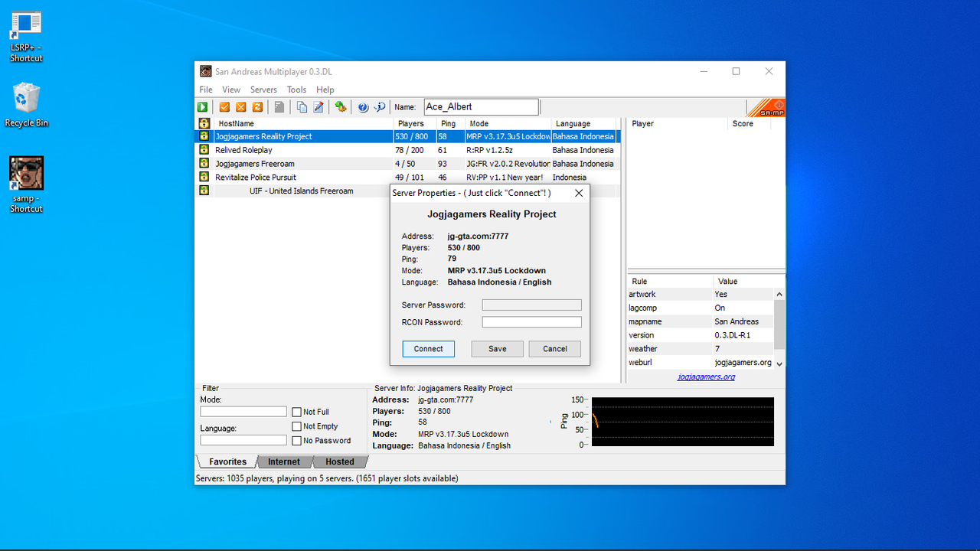The width and height of the screenshot is (980, 551).
Task: Click lock icon of Relived Roleplay row
Action: (x=204, y=150)
